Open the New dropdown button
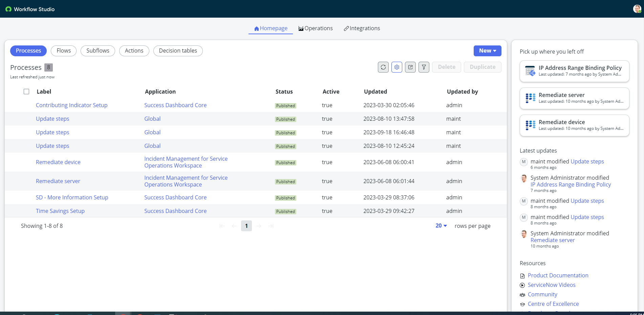 pyautogui.click(x=488, y=51)
